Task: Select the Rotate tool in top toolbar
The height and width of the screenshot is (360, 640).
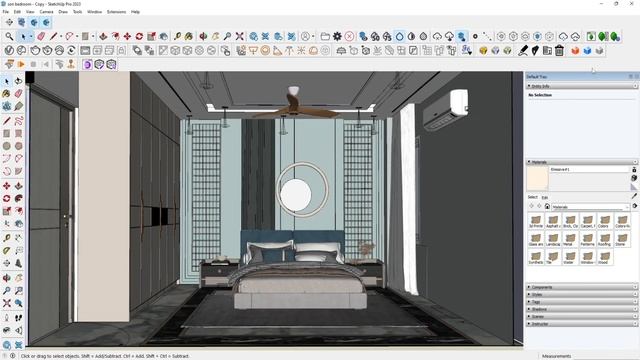Action: click(x=139, y=36)
